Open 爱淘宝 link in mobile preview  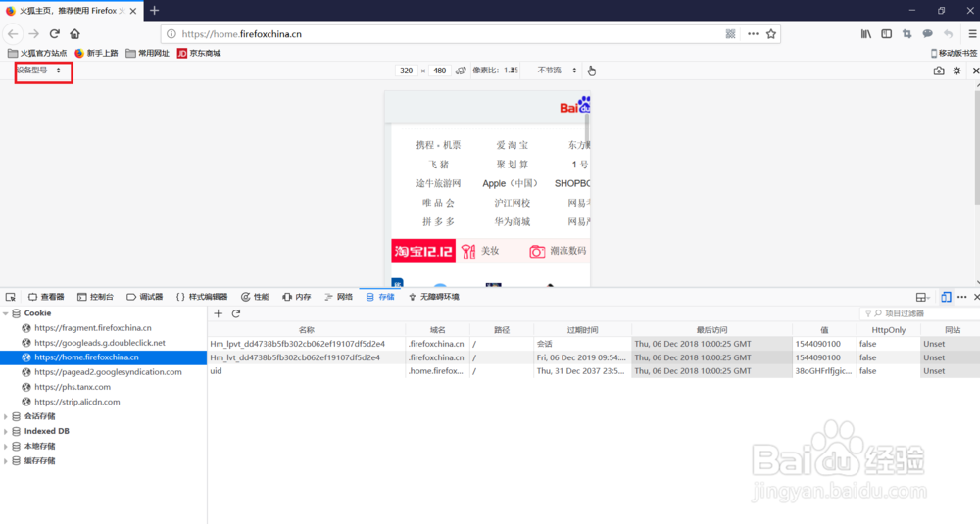click(512, 145)
